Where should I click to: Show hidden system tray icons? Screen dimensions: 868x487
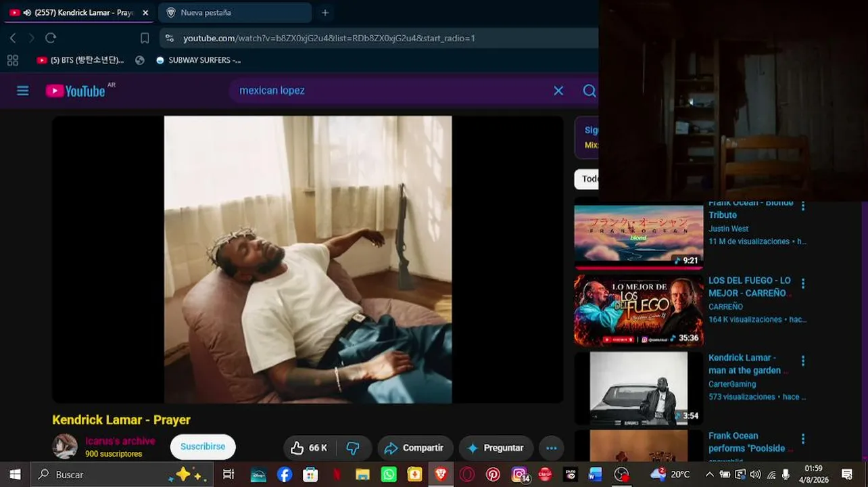coord(709,475)
